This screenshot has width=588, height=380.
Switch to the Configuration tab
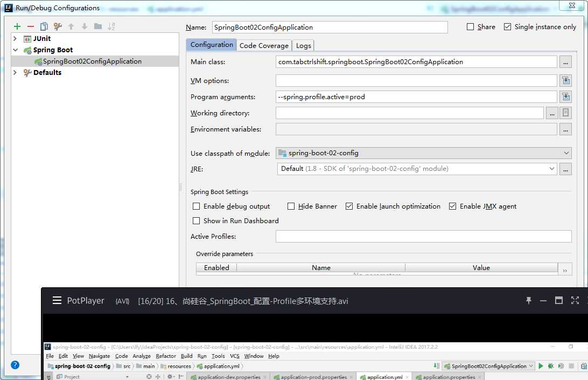(x=212, y=45)
